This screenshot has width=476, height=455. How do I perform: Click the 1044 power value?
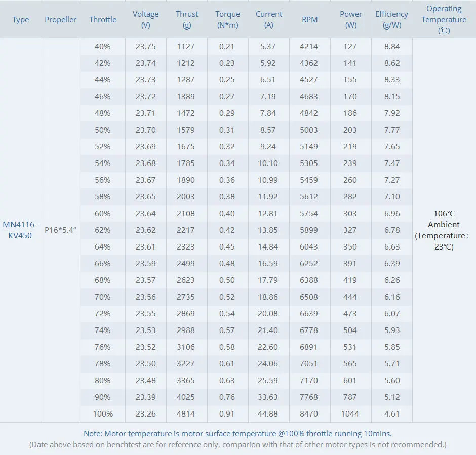click(350, 414)
